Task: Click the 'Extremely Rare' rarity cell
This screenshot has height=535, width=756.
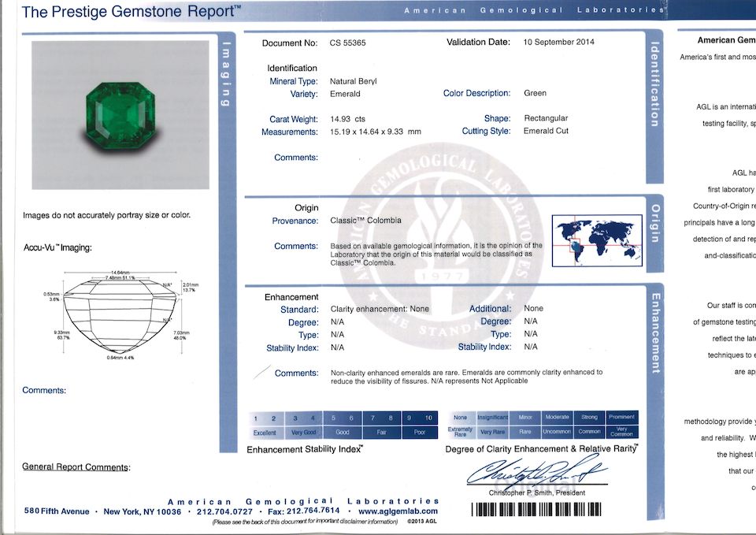Action: pyautogui.click(x=460, y=432)
